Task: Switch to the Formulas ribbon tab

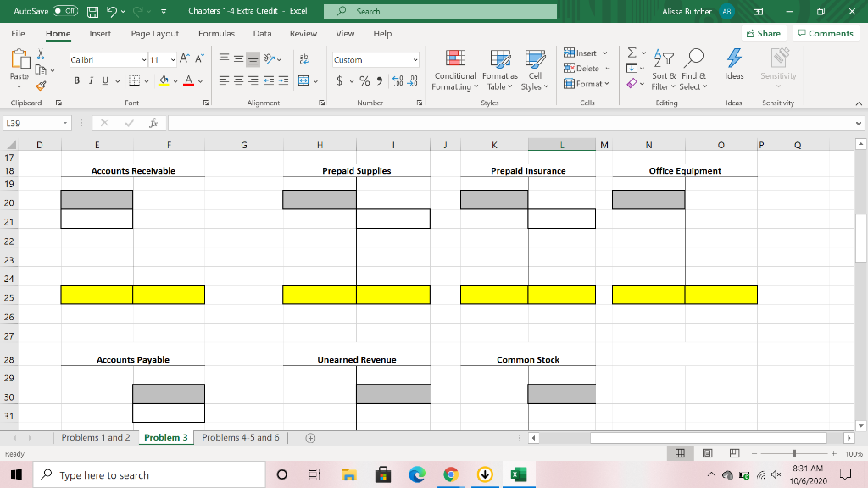Action: click(216, 33)
